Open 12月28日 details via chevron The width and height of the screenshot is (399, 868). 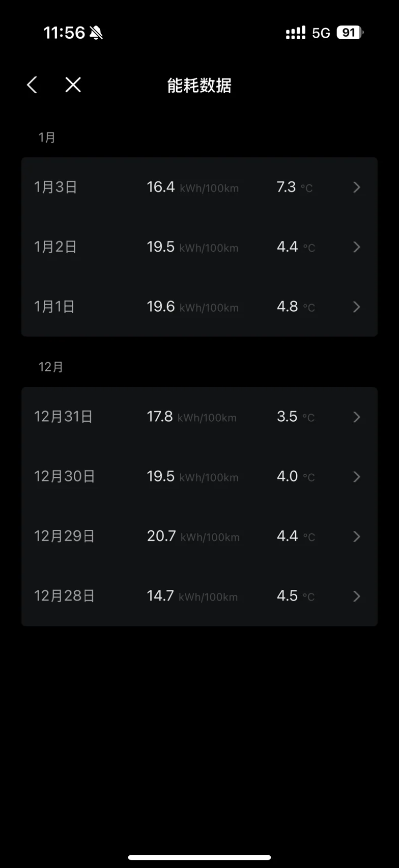(357, 596)
